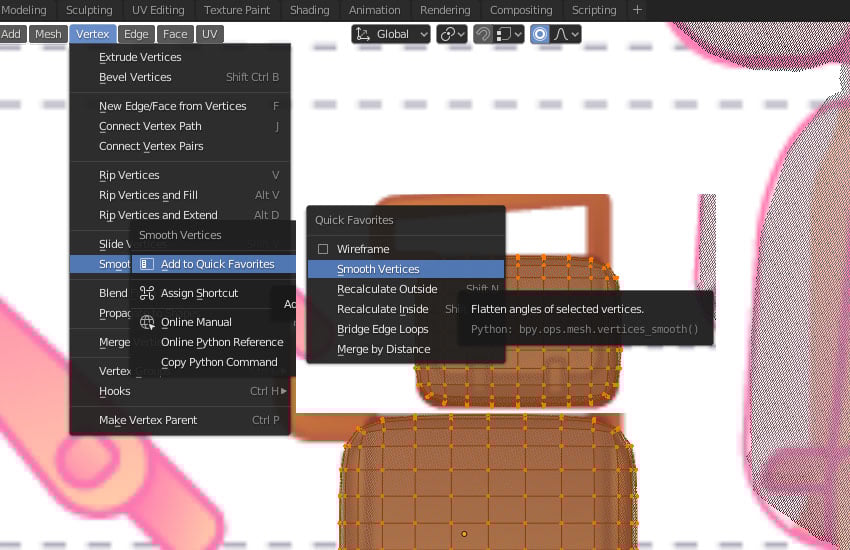This screenshot has width=850, height=550.
Task: Open the Rendering workspace tab
Action: click(x=445, y=10)
